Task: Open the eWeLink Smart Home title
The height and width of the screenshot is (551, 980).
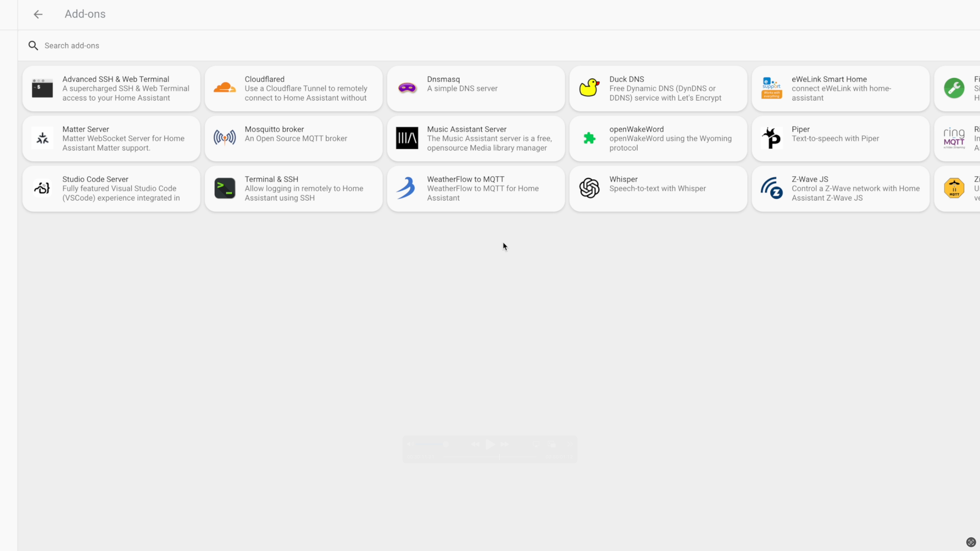Action: click(x=829, y=79)
